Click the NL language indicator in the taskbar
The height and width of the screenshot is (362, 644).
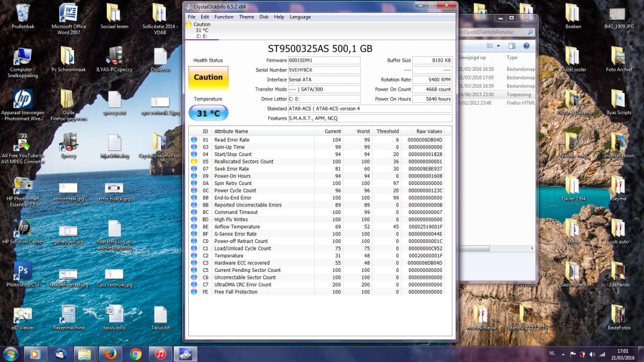pos(552,354)
